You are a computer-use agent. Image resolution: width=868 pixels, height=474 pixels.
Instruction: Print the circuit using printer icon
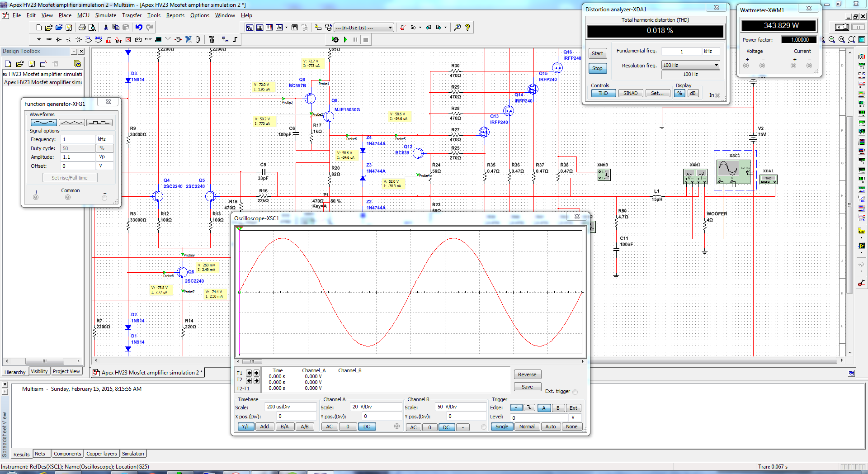point(82,27)
